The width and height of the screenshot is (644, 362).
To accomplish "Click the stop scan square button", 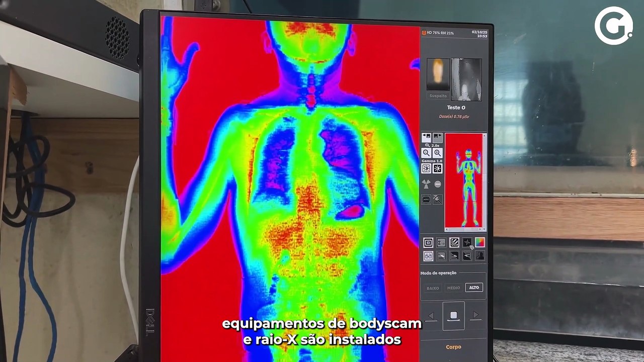I will pyautogui.click(x=453, y=316).
